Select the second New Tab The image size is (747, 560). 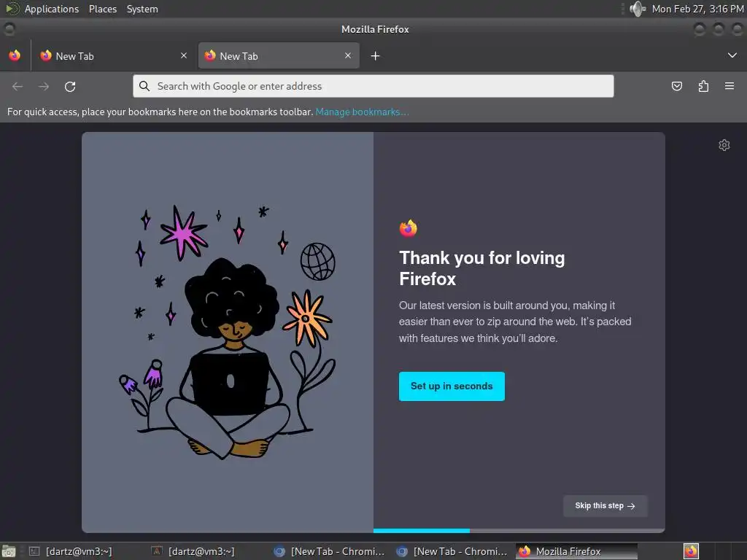pyautogui.click(x=279, y=55)
